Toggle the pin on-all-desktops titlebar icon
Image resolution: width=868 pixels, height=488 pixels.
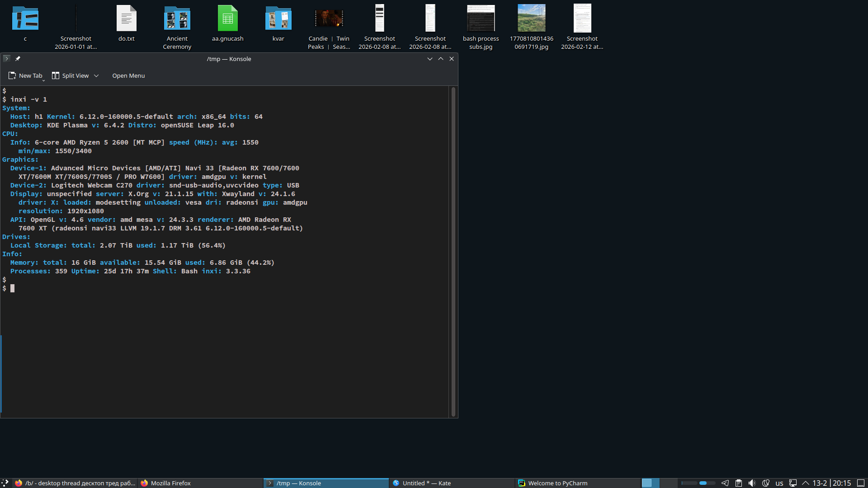[x=18, y=59]
